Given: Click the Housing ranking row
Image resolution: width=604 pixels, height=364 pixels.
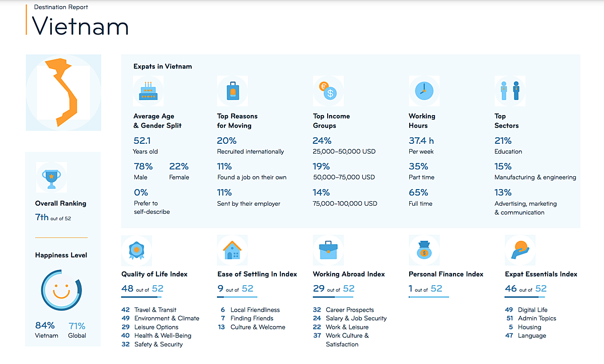Looking at the screenshot, I should point(525,327).
